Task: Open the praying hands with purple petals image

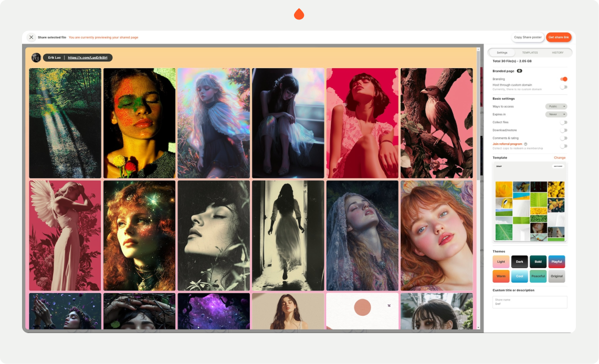Action: point(65,311)
